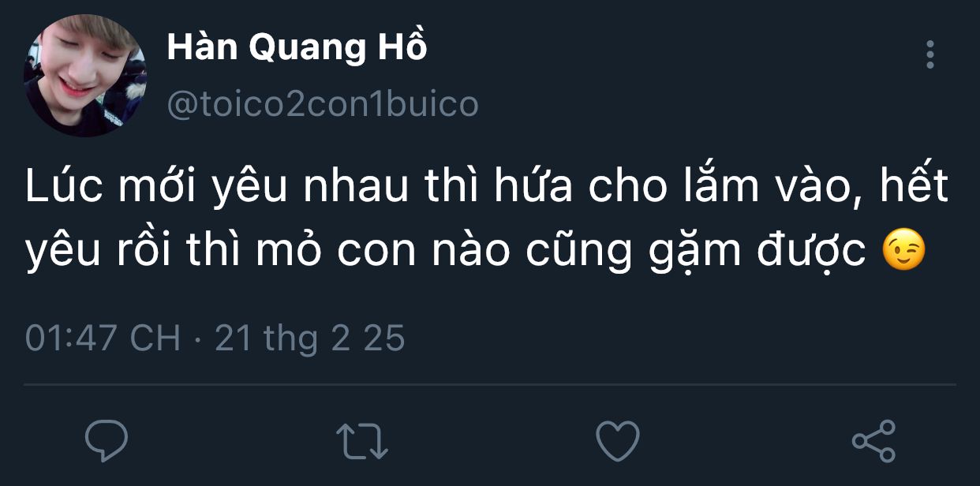980x486 pixels.
Task: View Hàn Quang Hồ's profile picture
Action: click(x=84, y=76)
